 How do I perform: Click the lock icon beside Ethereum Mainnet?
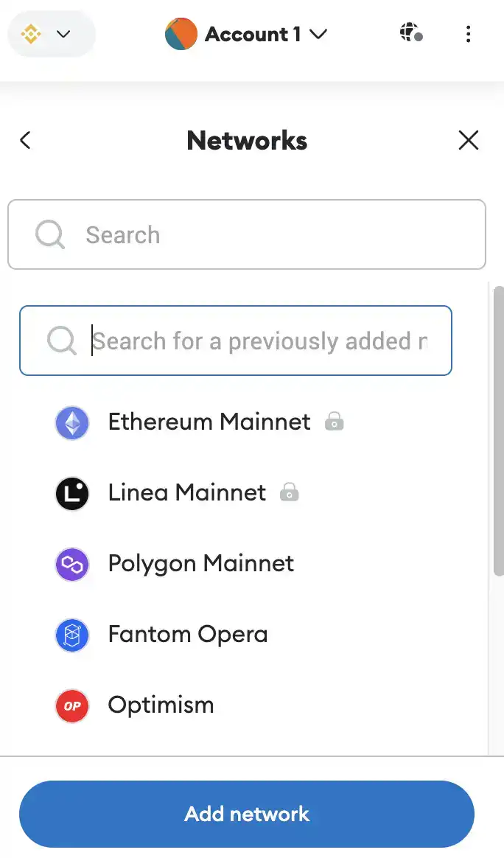335,422
